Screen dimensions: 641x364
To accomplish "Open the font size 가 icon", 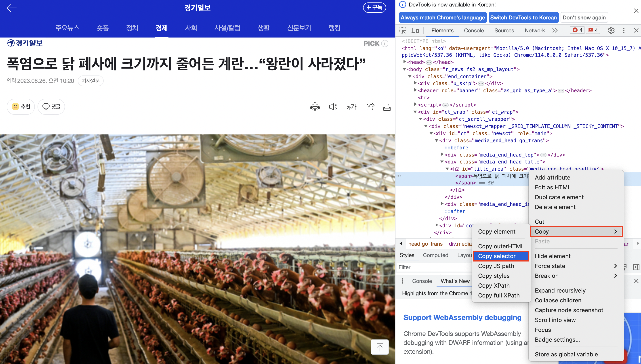I will click(351, 107).
